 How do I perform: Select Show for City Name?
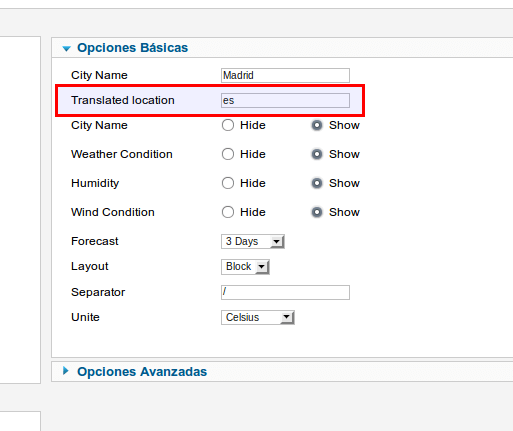click(x=317, y=125)
